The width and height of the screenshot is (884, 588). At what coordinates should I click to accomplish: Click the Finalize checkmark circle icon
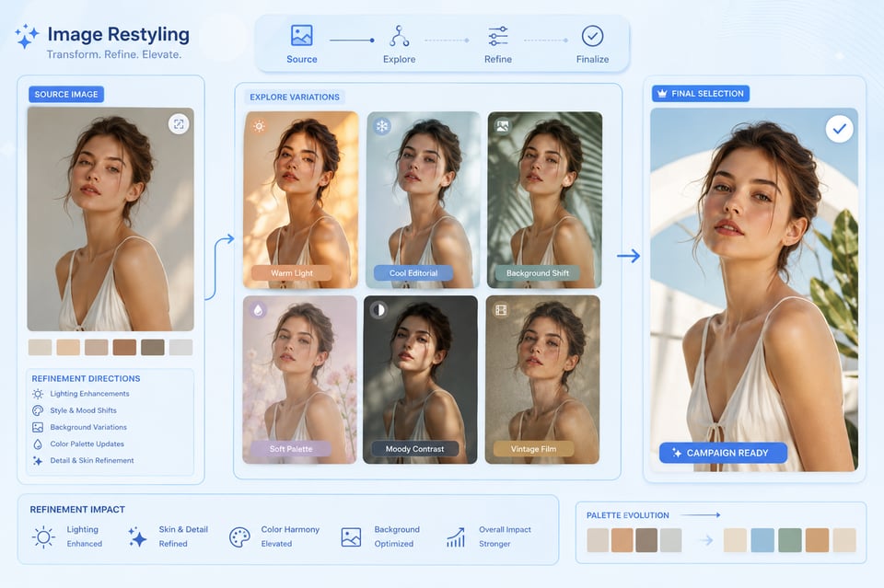pos(592,36)
